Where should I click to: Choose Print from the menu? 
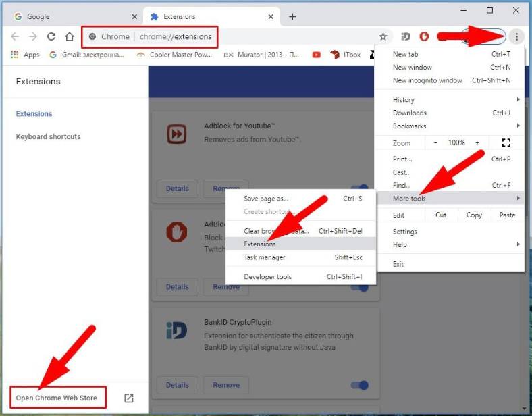click(x=450, y=159)
